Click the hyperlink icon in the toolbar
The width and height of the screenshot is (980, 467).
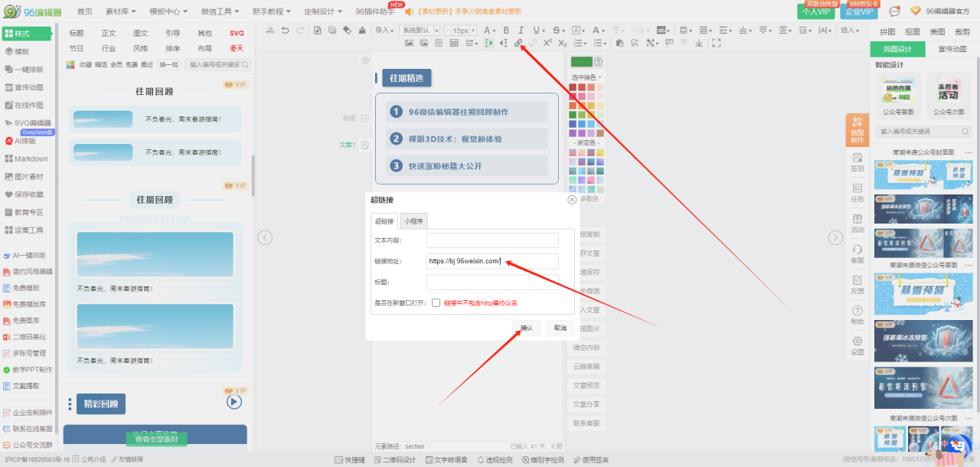(518, 43)
